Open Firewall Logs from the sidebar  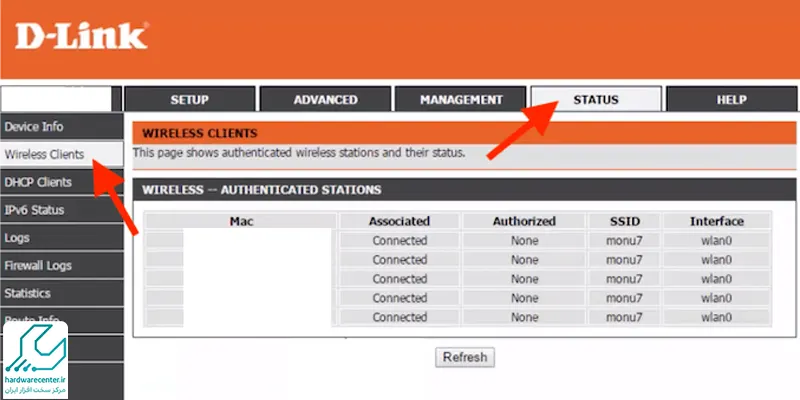61,265
